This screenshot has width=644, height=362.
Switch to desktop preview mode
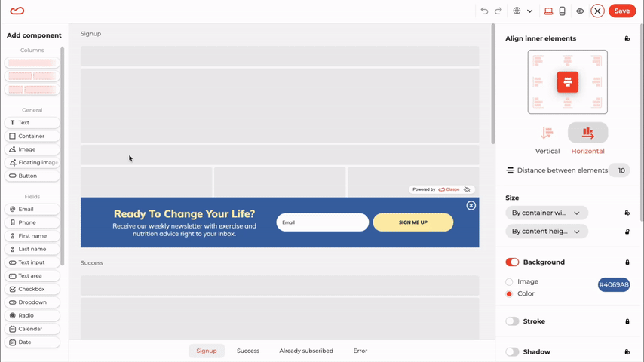coord(548,11)
